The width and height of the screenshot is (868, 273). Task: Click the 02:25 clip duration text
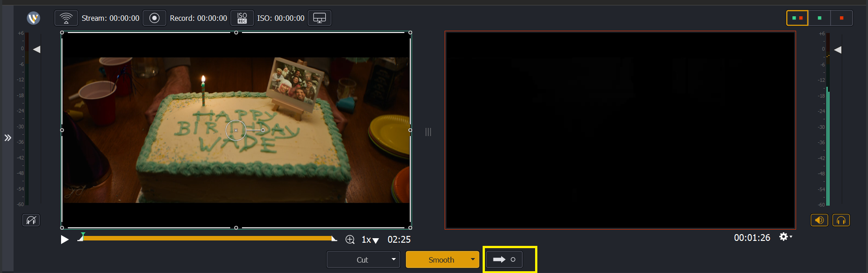(399, 240)
